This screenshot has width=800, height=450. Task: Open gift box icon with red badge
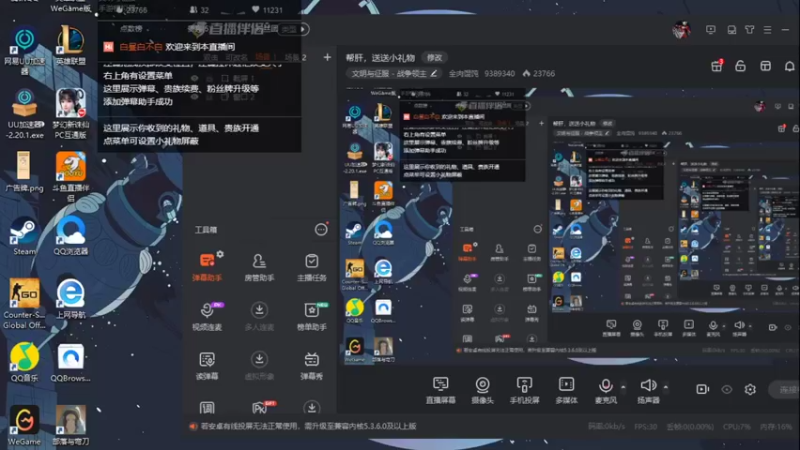(717, 66)
